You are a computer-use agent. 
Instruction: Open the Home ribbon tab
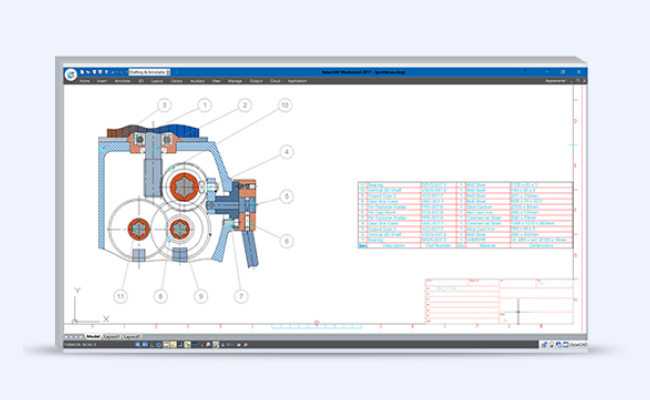85,81
